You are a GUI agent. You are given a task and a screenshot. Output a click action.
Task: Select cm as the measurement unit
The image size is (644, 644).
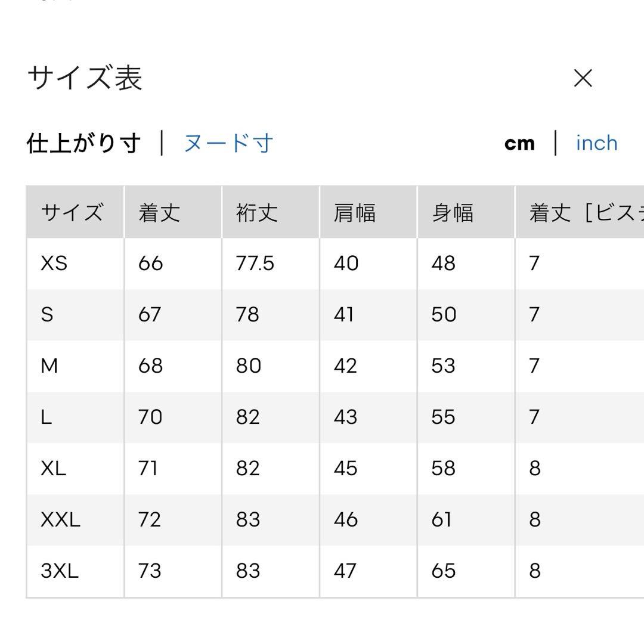519,143
